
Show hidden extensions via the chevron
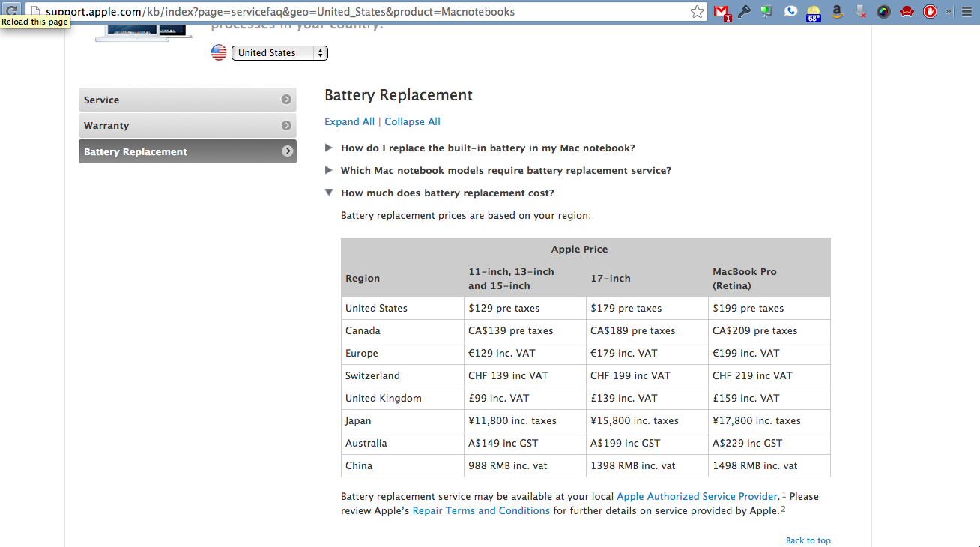(x=949, y=12)
